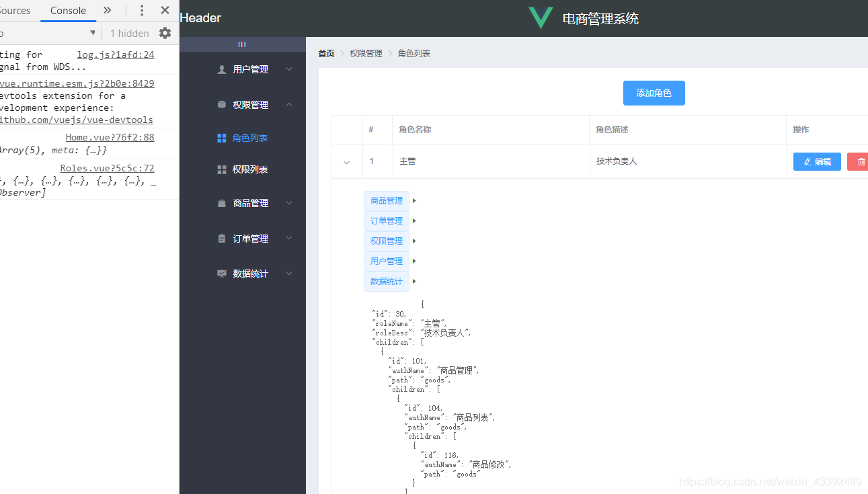Click 权限管理 breadcrumb
868x494 pixels.
pos(366,54)
